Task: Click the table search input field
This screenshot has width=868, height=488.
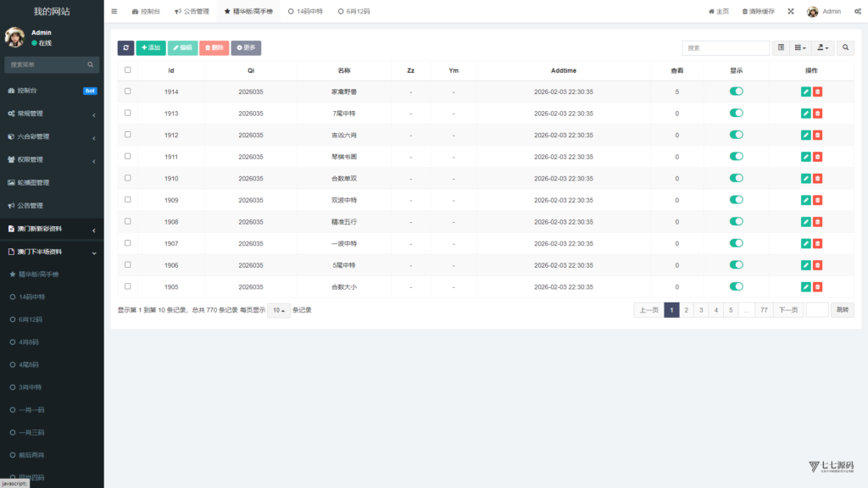Action: [x=726, y=47]
